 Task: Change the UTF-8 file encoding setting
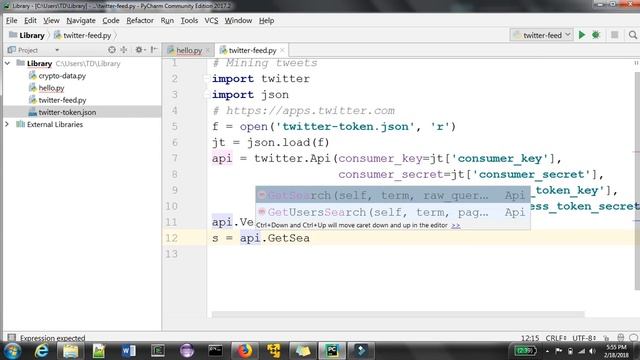(x=584, y=338)
